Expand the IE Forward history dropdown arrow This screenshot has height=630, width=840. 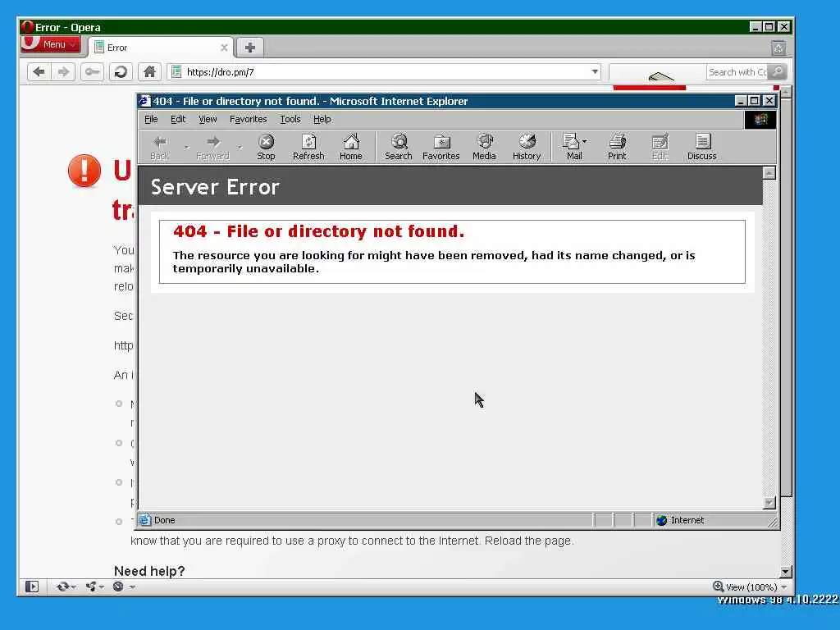tap(240, 147)
